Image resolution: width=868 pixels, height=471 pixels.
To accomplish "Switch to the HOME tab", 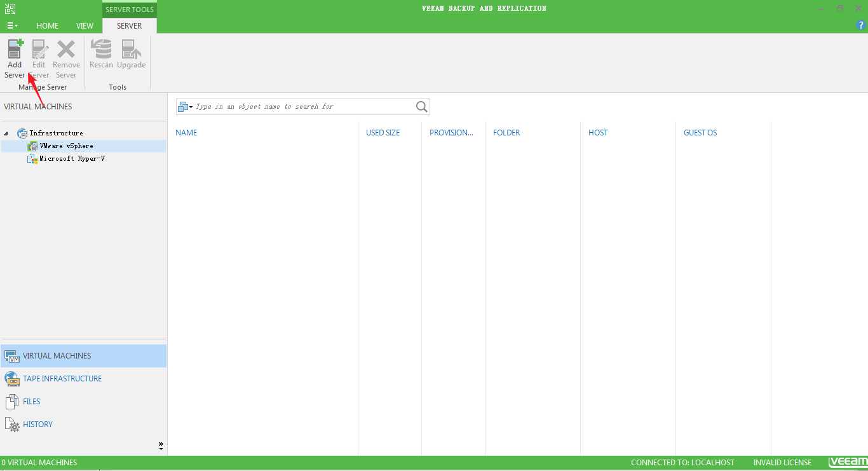I will pyautogui.click(x=47, y=26).
